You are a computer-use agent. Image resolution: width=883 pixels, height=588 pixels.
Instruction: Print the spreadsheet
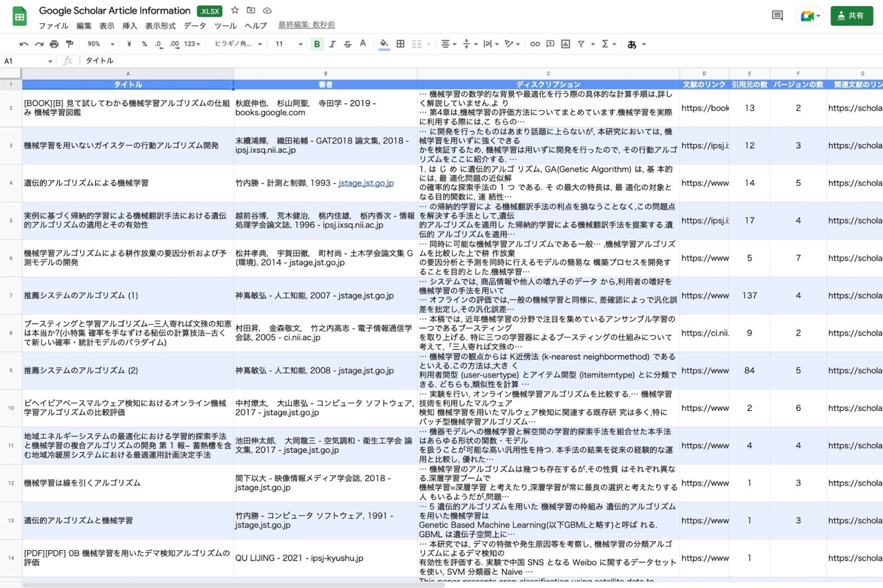(54, 44)
